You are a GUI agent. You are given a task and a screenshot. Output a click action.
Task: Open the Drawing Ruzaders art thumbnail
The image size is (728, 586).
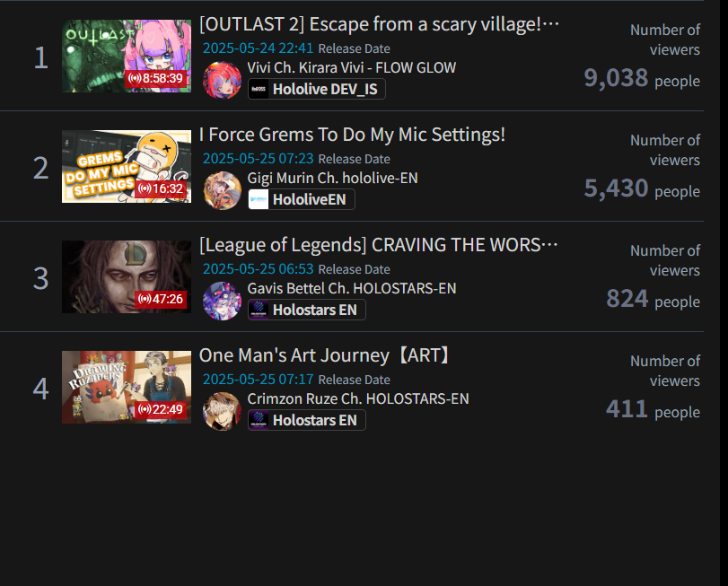(127, 387)
